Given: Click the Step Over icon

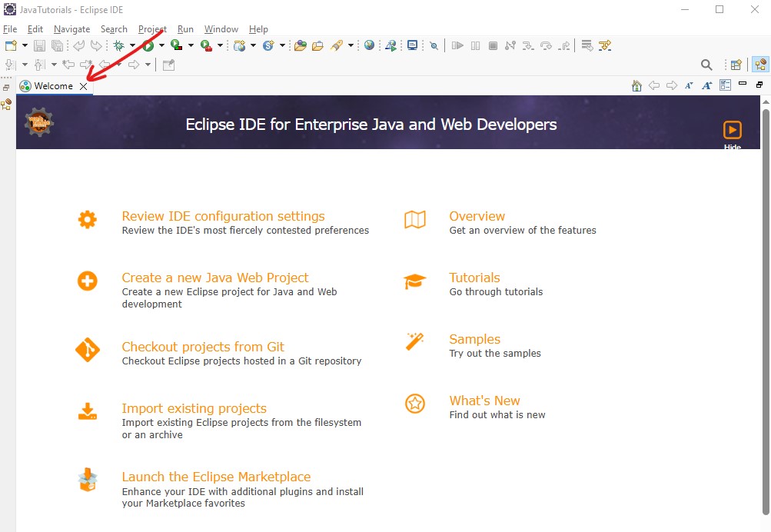Looking at the screenshot, I should tap(546, 45).
